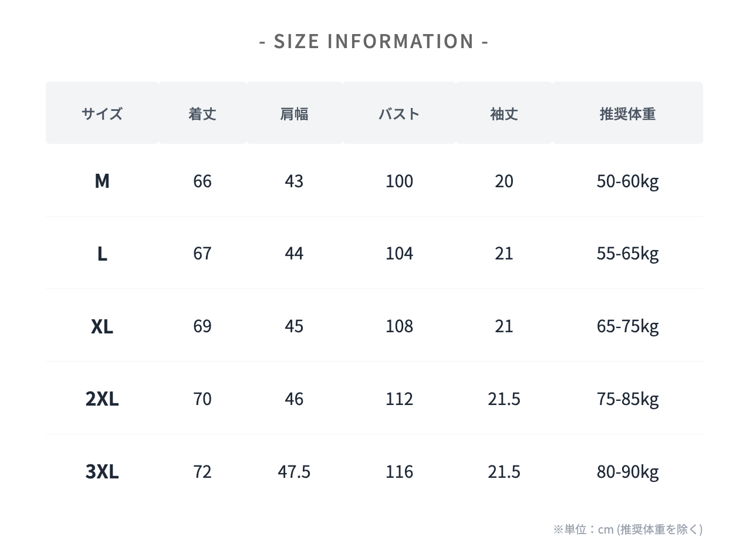The image size is (750, 560).
Task: Select the XL size row label
Action: [x=102, y=326]
